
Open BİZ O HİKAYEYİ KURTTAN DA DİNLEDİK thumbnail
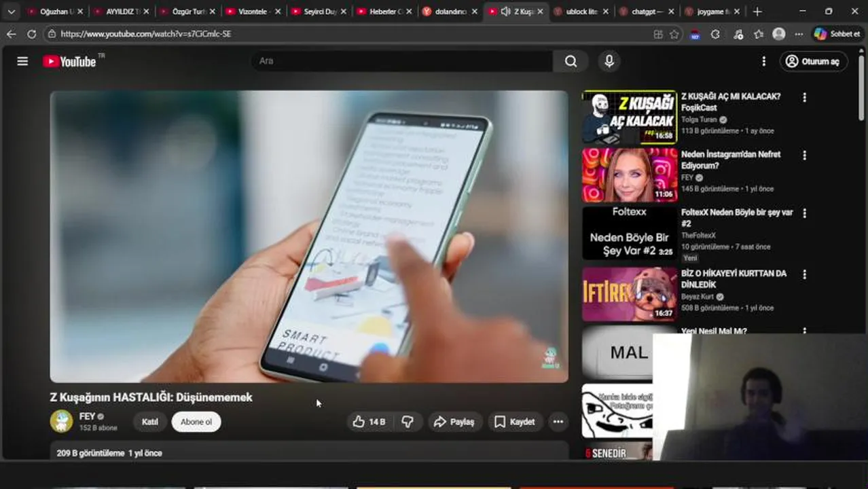click(x=630, y=293)
